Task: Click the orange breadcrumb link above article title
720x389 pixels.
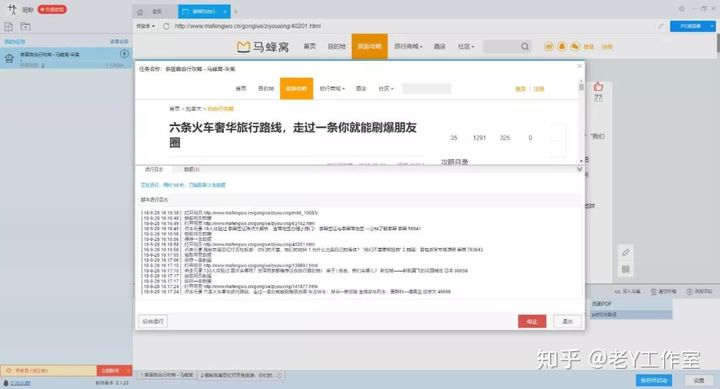Action: click(x=221, y=109)
